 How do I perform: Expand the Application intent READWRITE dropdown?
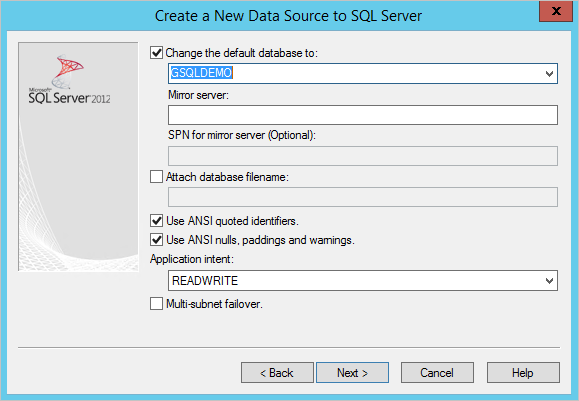click(549, 281)
